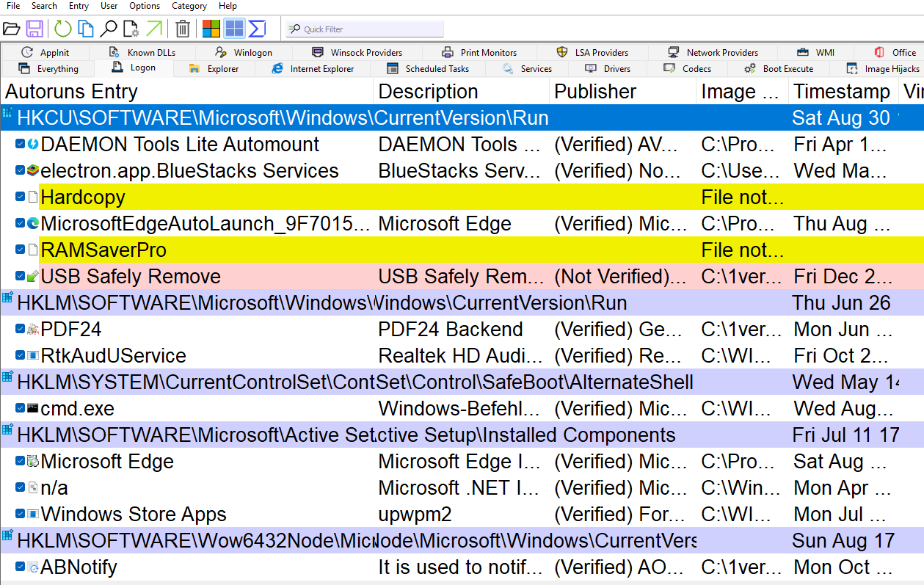Toggle the USB Safely Remove checkbox
924x585 pixels.
(x=21, y=277)
